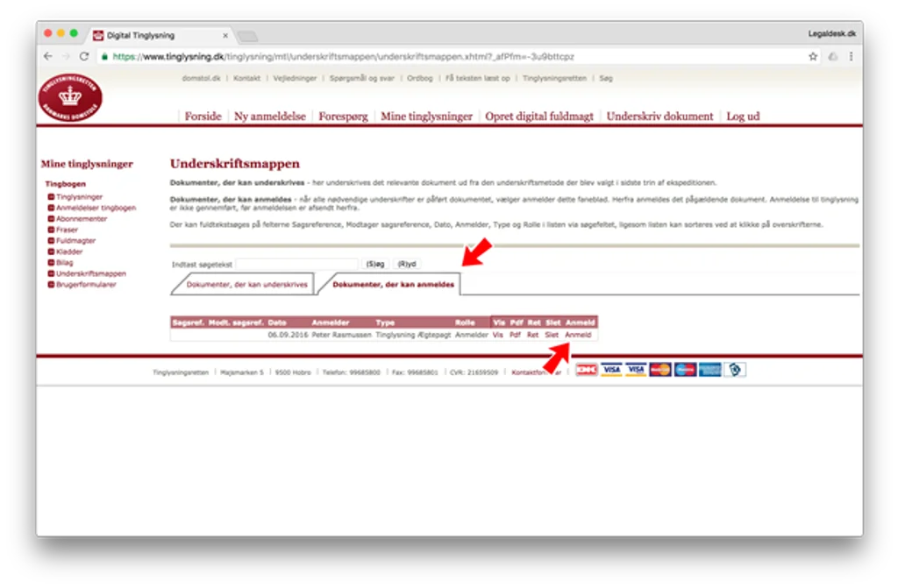Click the (S)øg search button
This screenshot has height=588, width=898.
pyautogui.click(x=375, y=264)
